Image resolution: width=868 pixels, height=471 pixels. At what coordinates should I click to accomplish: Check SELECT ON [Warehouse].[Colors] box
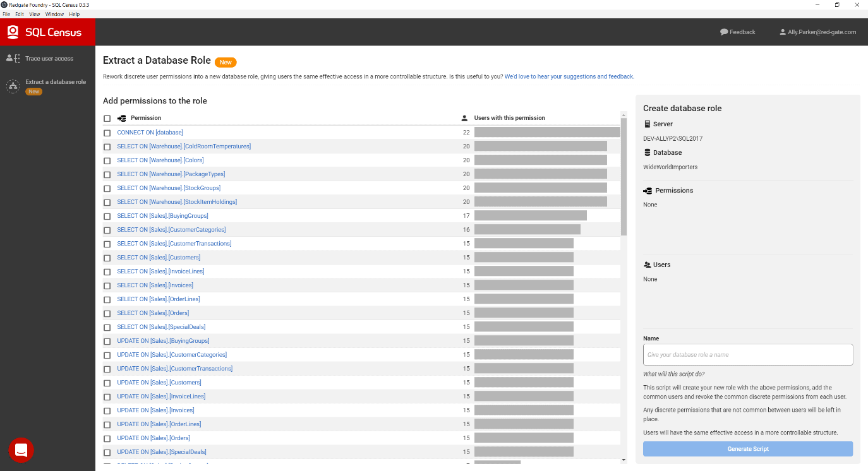tap(107, 161)
